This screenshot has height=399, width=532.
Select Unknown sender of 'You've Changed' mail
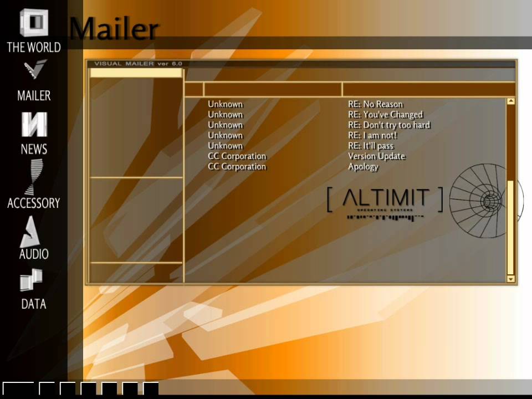coord(226,115)
